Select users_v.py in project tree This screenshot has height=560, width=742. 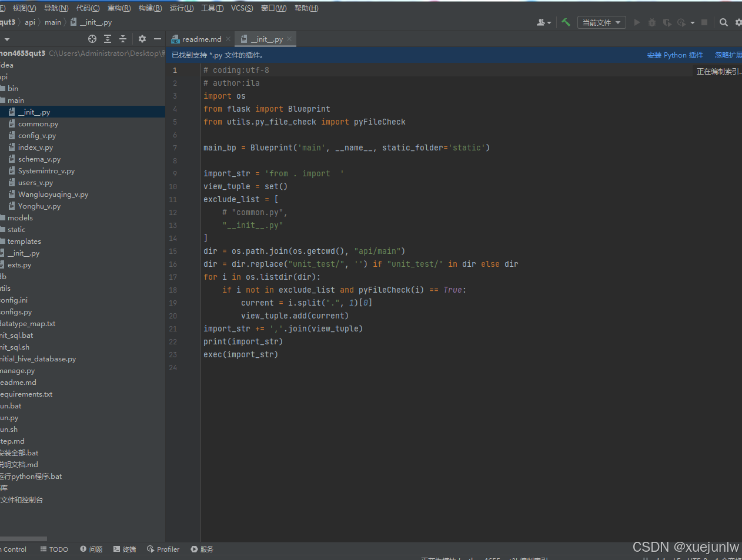[x=35, y=183]
